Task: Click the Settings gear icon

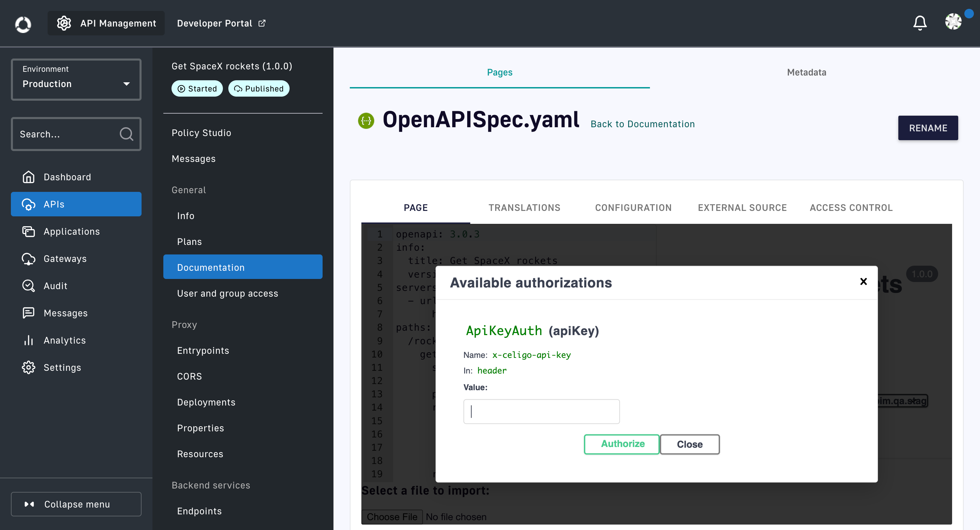Action: pos(29,367)
